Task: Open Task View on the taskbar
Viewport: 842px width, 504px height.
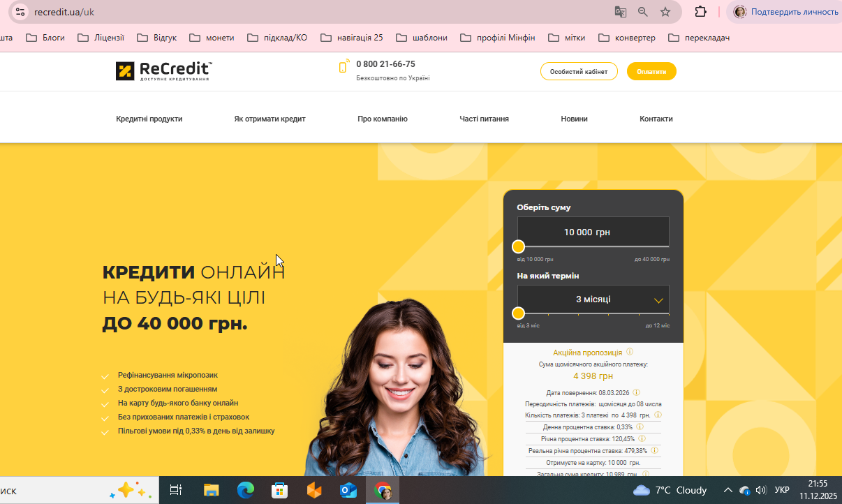Action: coord(176,490)
